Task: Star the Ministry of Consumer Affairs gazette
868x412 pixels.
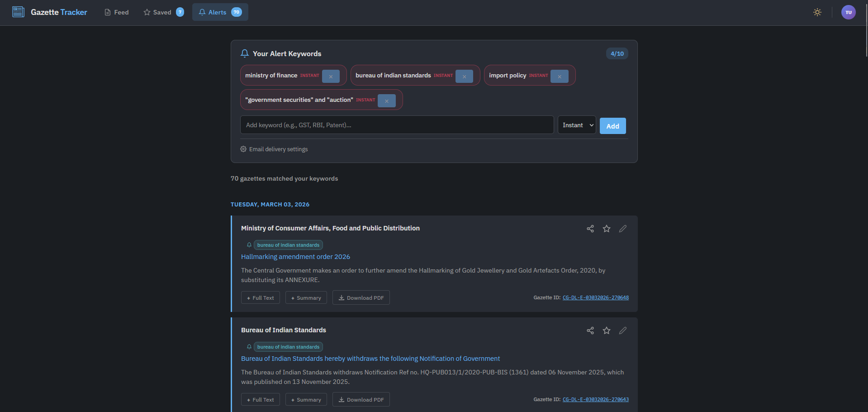Action: click(607, 229)
